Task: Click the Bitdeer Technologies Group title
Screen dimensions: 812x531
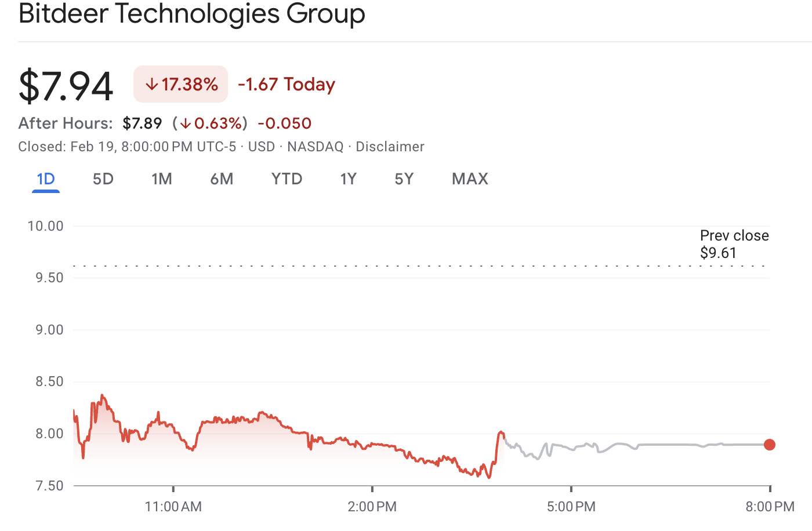Action: coord(192,14)
